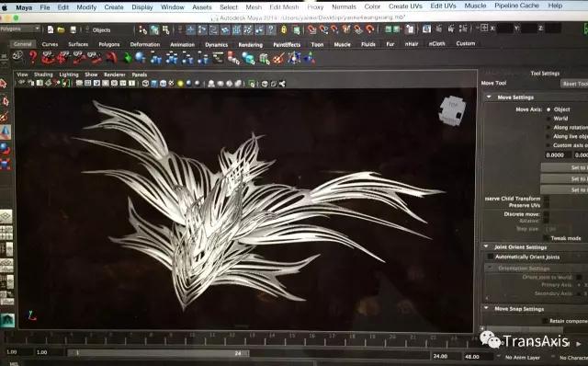Click the green arrow shelf icon
This screenshot has height=366, width=588.
[x=128, y=58]
